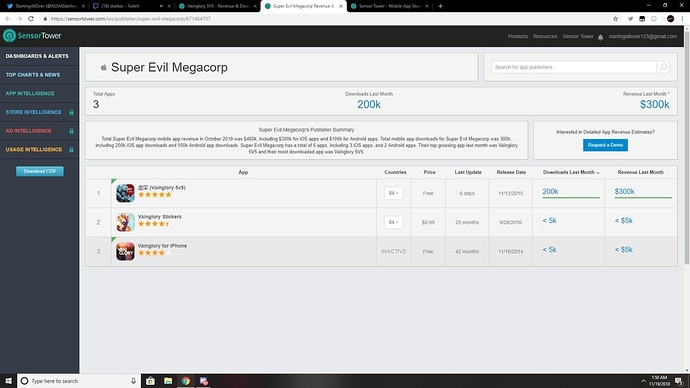
Task: Open the Chrome profile avatar
Action: click(670, 18)
